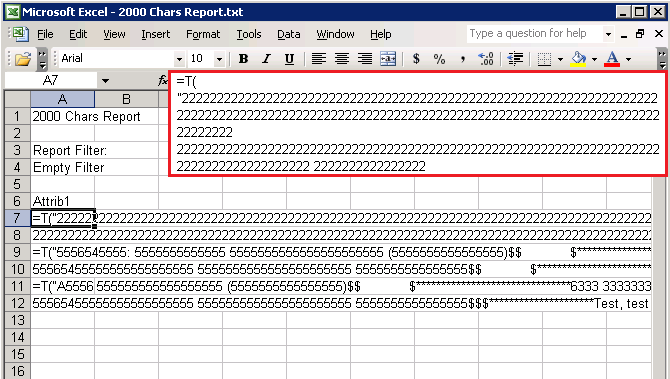
Task: Expand Standard toolbar options chevron
Action: [42, 59]
